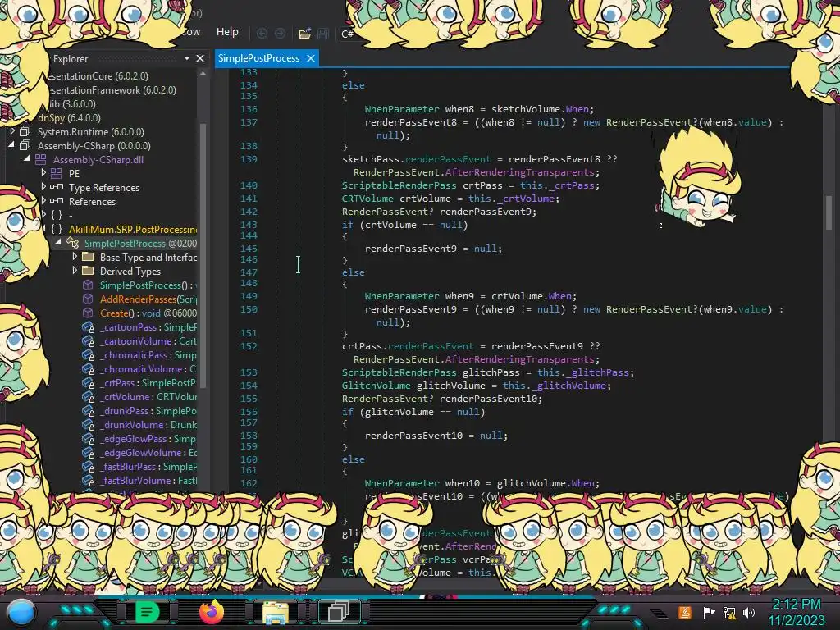The width and height of the screenshot is (840, 630).
Task: Collapse the SimplePostProcess class node
Action: [x=58, y=243]
